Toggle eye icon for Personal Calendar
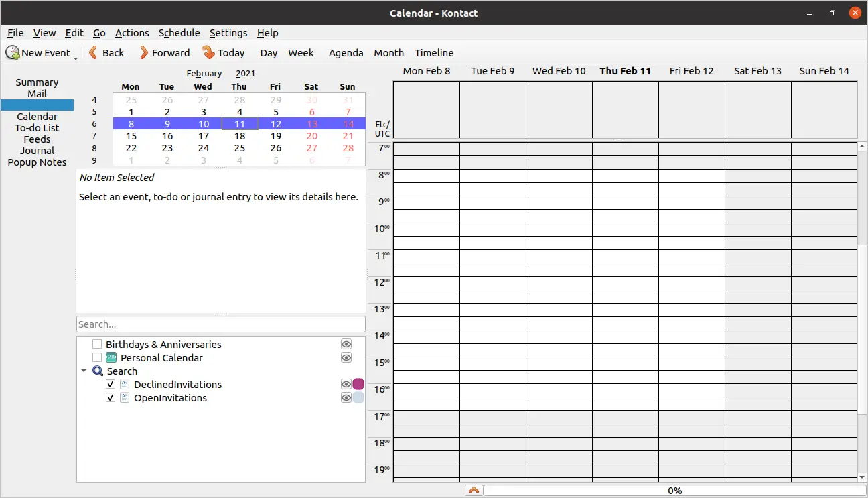Viewport: 868px width, 498px height. coord(346,357)
